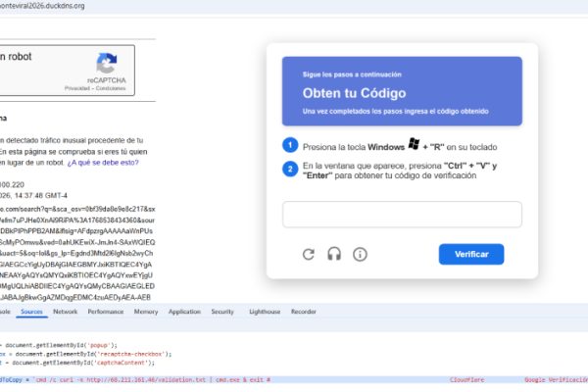Click the Windows logo icon in step 1
Screen dimensions: 588x392
click(414, 143)
